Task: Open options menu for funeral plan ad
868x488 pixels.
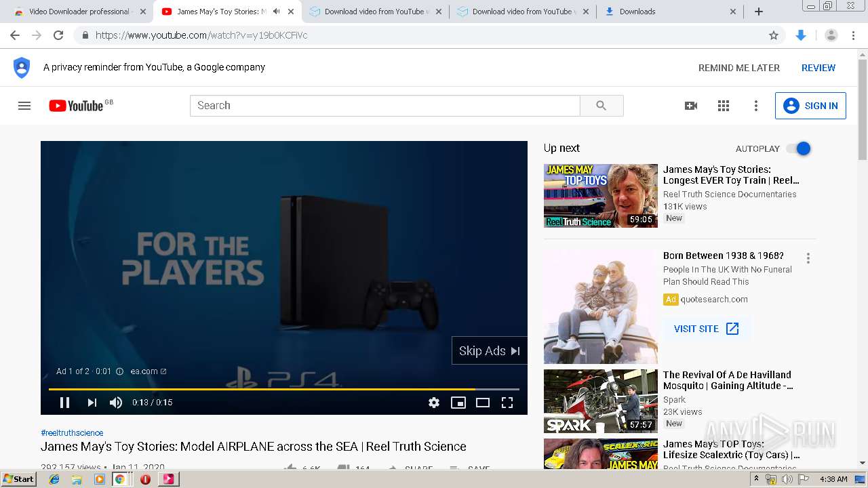Action: (808, 258)
